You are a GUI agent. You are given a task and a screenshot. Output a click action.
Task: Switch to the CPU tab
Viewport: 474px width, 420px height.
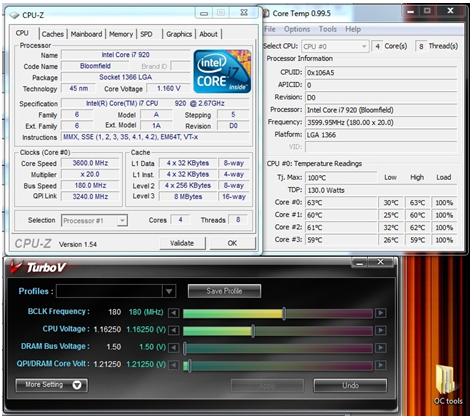coord(22,33)
